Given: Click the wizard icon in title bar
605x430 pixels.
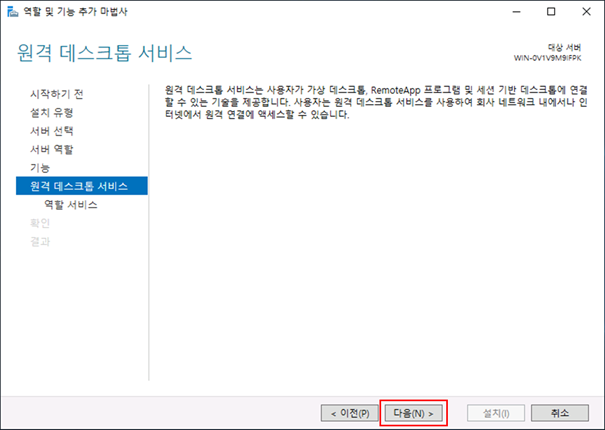Looking at the screenshot, I should point(13,12).
